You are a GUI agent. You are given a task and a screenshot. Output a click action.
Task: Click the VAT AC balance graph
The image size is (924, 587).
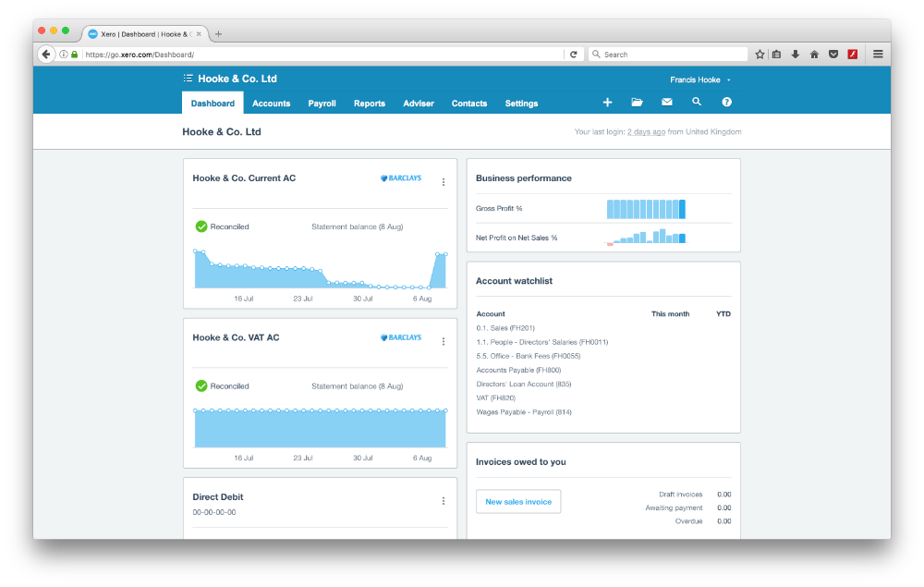(x=320, y=428)
